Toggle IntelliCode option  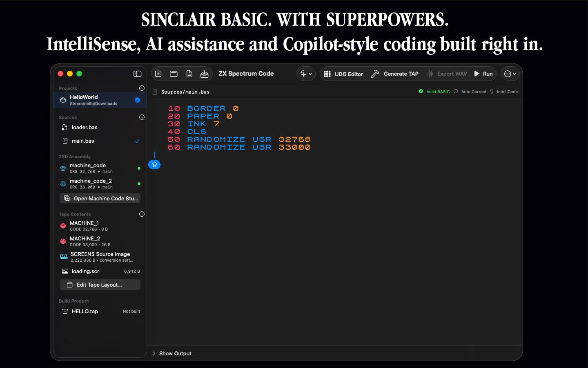point(504,92)
